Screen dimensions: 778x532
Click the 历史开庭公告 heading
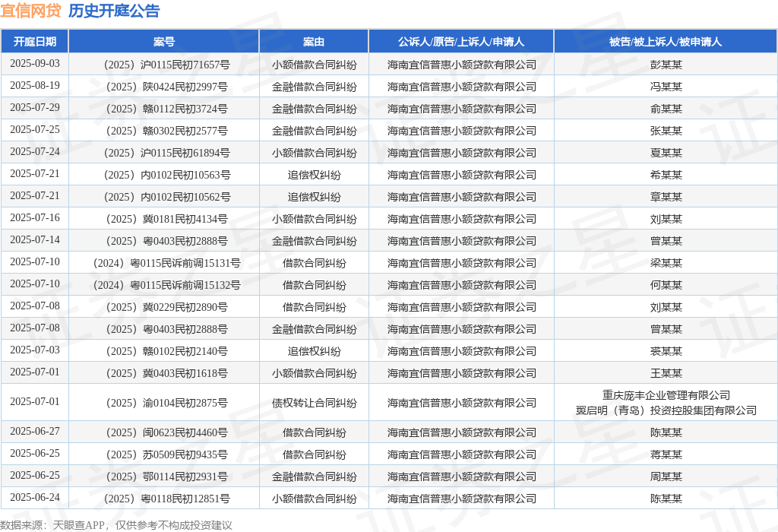[114, 11]
